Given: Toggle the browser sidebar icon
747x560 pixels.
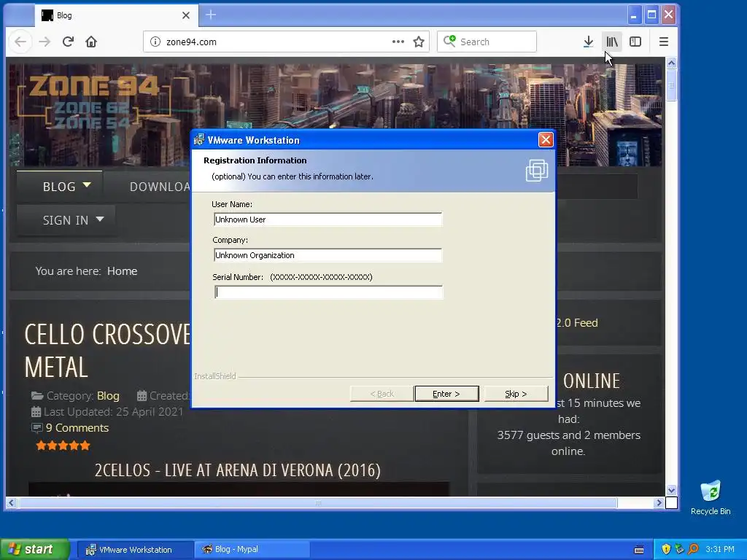Looking at the screenshot, I should point(635,42).
